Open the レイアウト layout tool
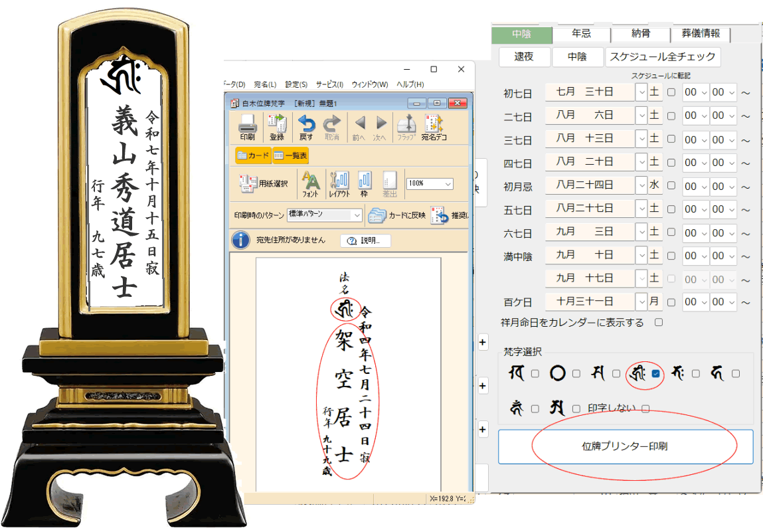The height and width of the screenshot is (532, 763). coord(339,183)
